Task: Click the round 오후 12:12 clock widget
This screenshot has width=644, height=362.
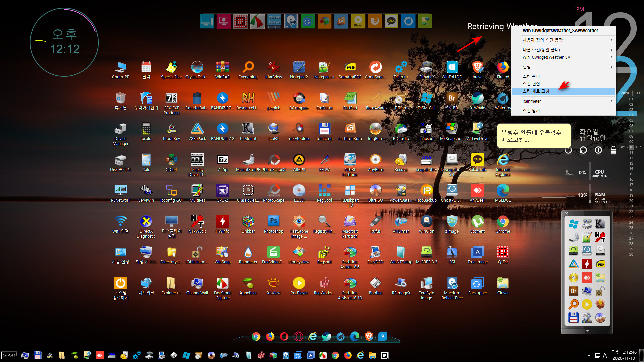Action: [64, 42]
